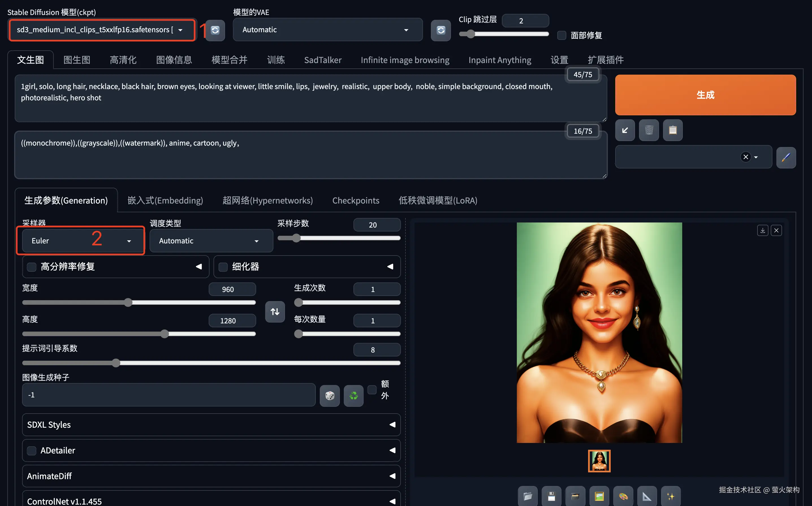Refresh the Stable Diffusion checkpoint list
Image resolution: width=812 pixels, height=506 pixels.
[x=215, y=30]
